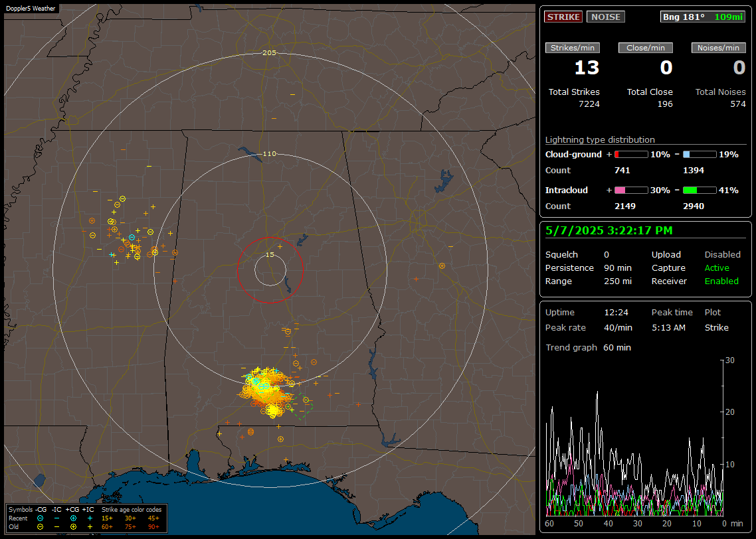Click the 60+ strike age color code
This screenshot has height=539, width=756.
pos(107,527)
